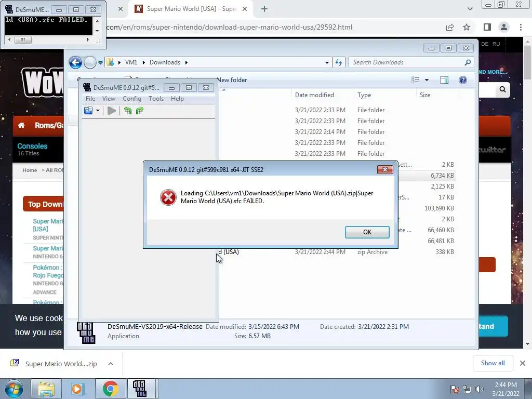Click New folder in Explorer toolbar
532x399 pixels.
(232, 80)
